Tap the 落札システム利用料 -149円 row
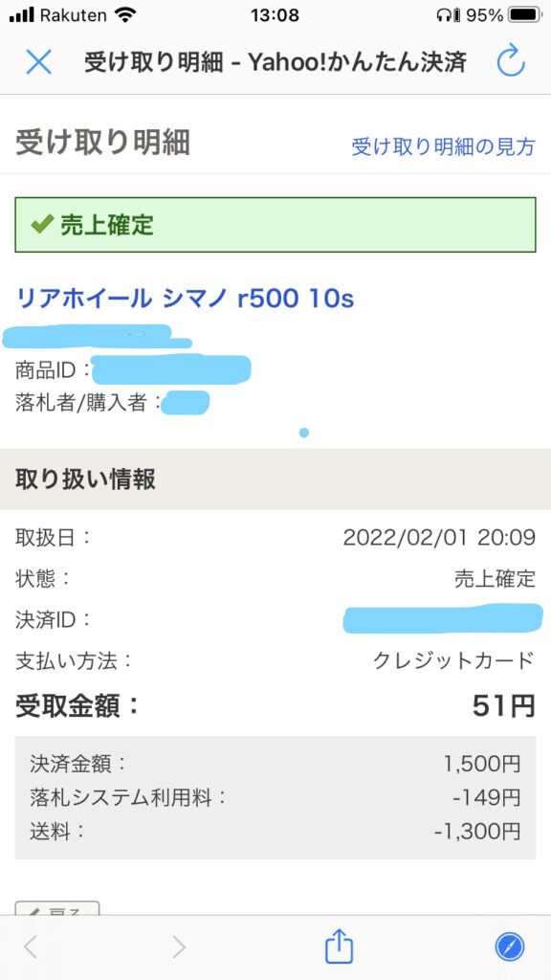This screenshot has width=551, height=980. pyautogui.click(x=275, y=797)
